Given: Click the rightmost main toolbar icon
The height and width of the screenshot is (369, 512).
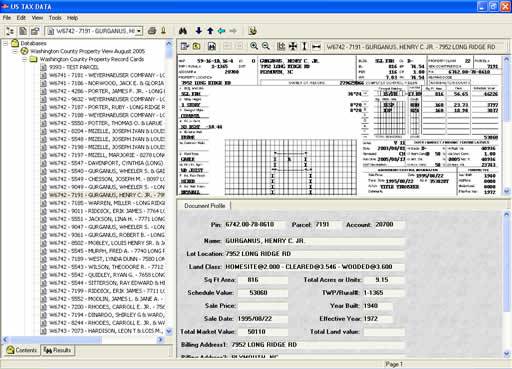Looking at the screenshot, I should coord(253,31).
